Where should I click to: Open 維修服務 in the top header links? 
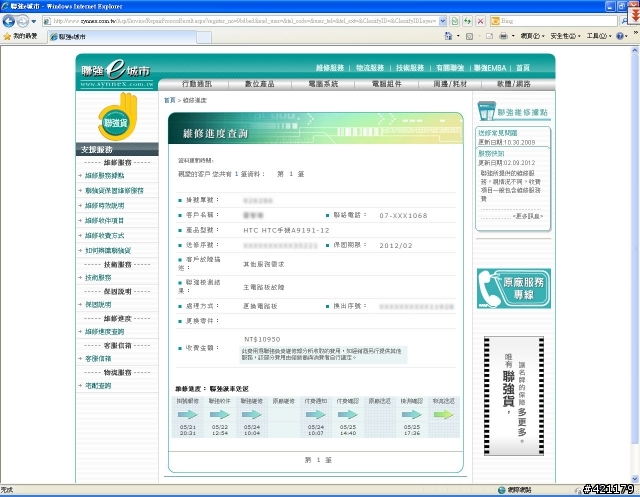pyautogui.click(x=330, y=68)
